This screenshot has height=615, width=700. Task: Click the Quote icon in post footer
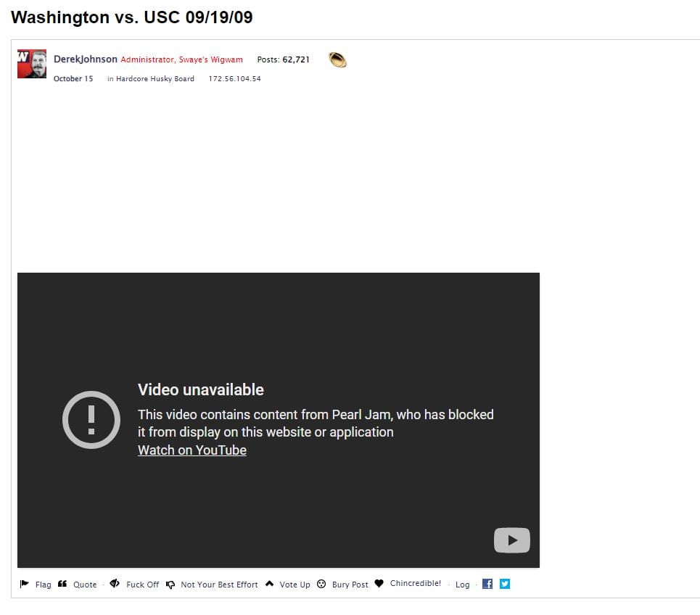pyautogui.click(x=62, y=584)
